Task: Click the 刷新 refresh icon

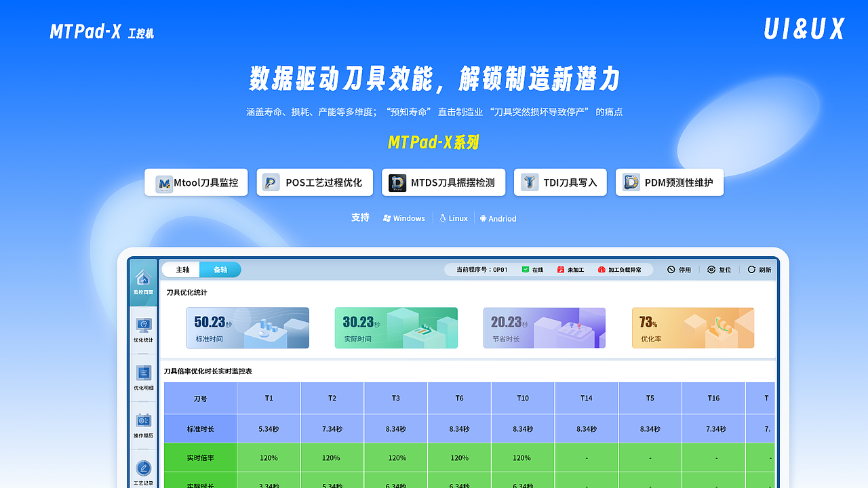Action: tap(751, 269)
